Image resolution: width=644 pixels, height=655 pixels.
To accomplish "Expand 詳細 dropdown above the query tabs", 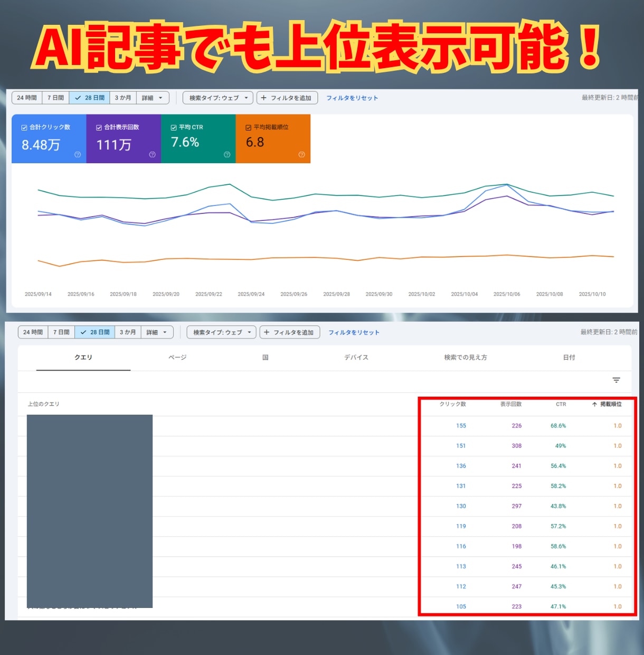I will 157,332.
